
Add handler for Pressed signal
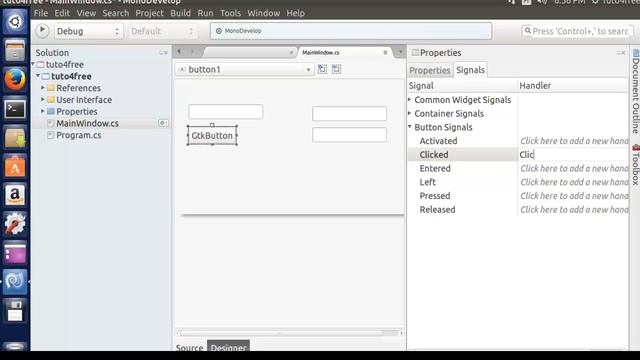click(573, 196)
